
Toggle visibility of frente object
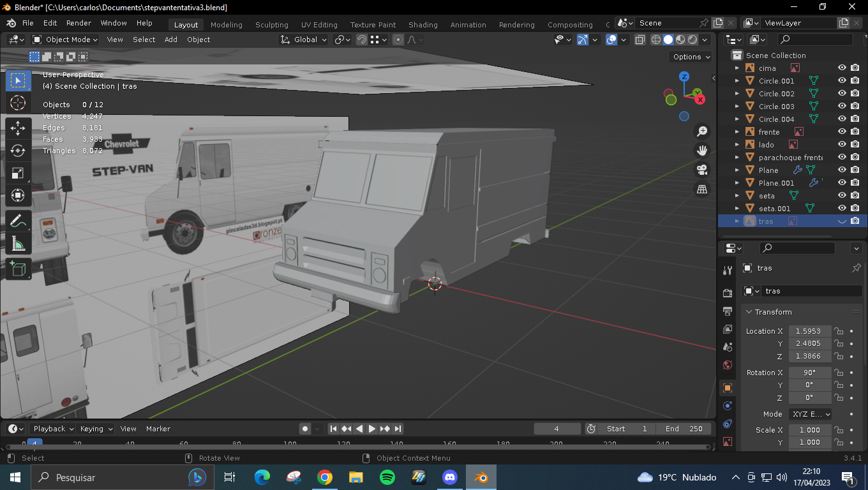[842, 131]
